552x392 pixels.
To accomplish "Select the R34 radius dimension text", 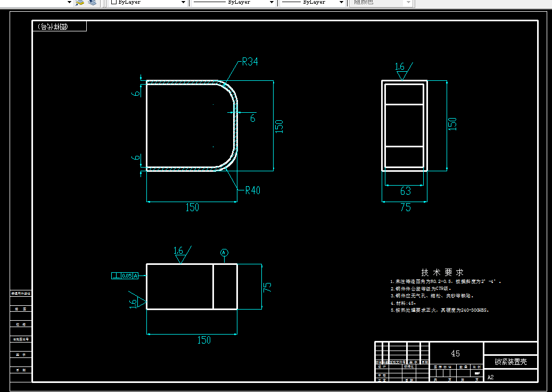I will [x=250, y=62].
